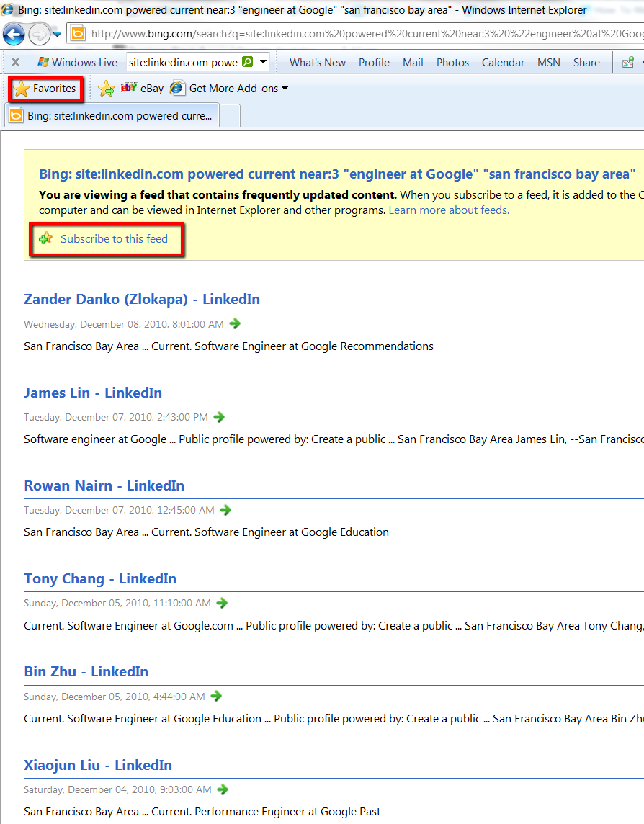Click the Bing favicon on the tab

(x=17, y=116)
